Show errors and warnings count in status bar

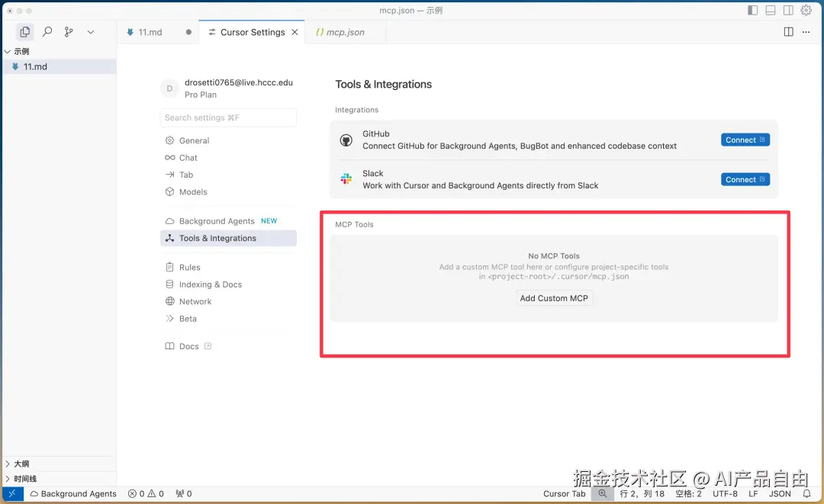tap(146, 494)
